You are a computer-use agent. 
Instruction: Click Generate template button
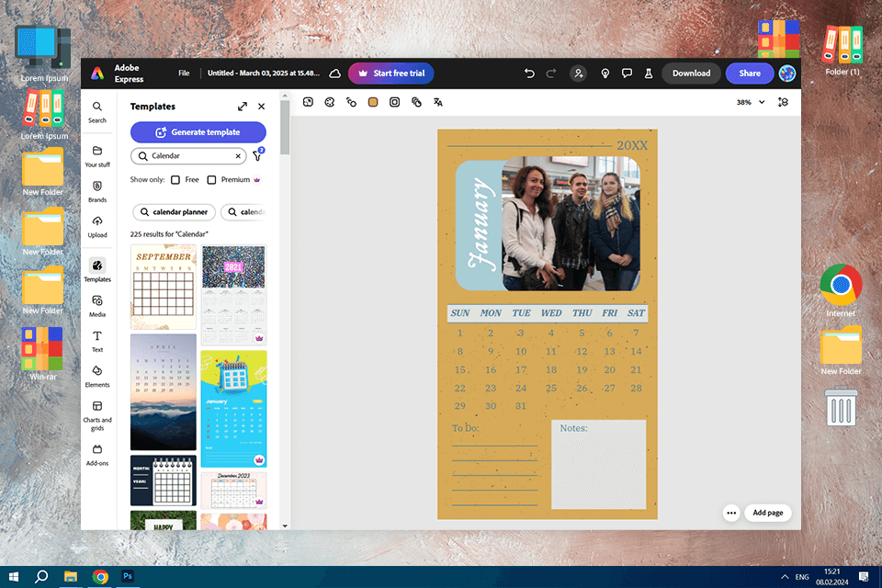coord(198,132)
